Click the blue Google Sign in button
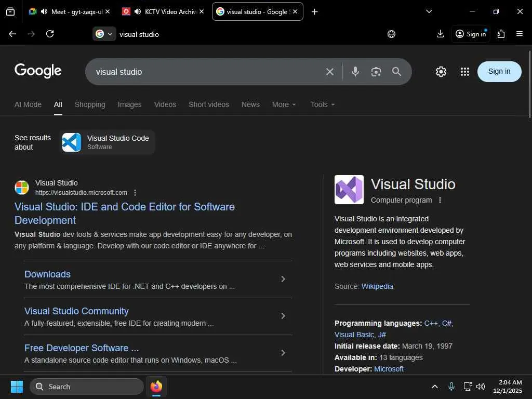 tap(499, 72)
